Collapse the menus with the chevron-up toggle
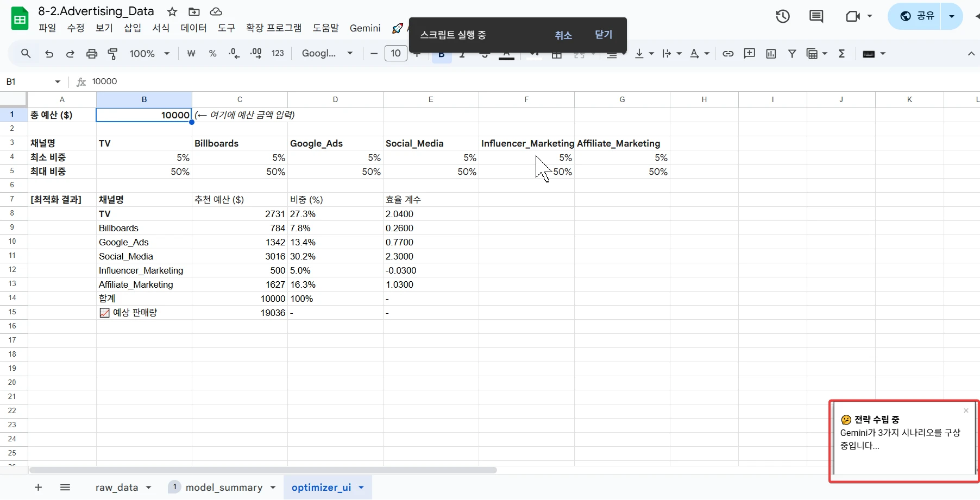 click(x=971, y=54)
